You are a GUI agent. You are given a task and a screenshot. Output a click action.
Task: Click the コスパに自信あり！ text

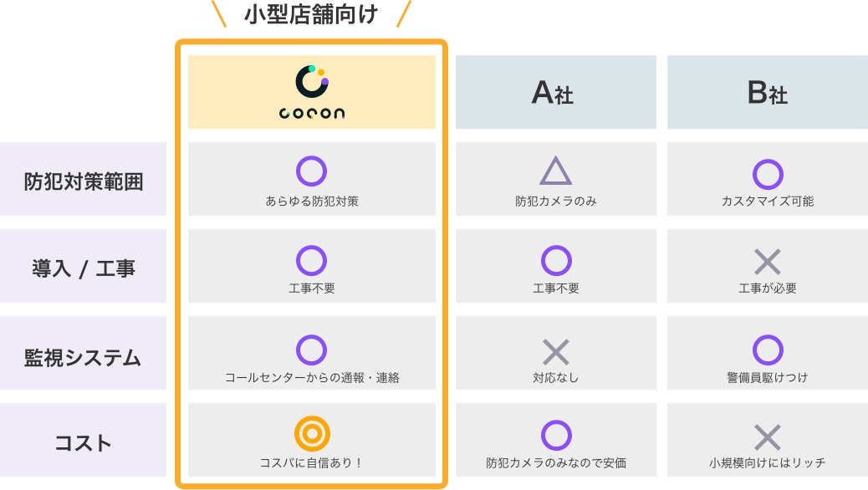[312, 463]
